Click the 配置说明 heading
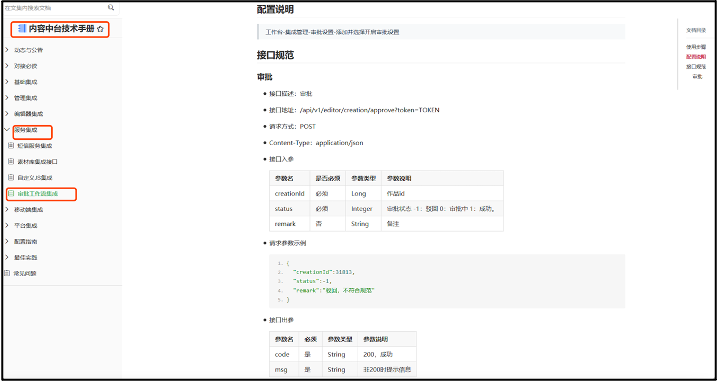This screenshot has height=382, width=718. tap(275, 10)
